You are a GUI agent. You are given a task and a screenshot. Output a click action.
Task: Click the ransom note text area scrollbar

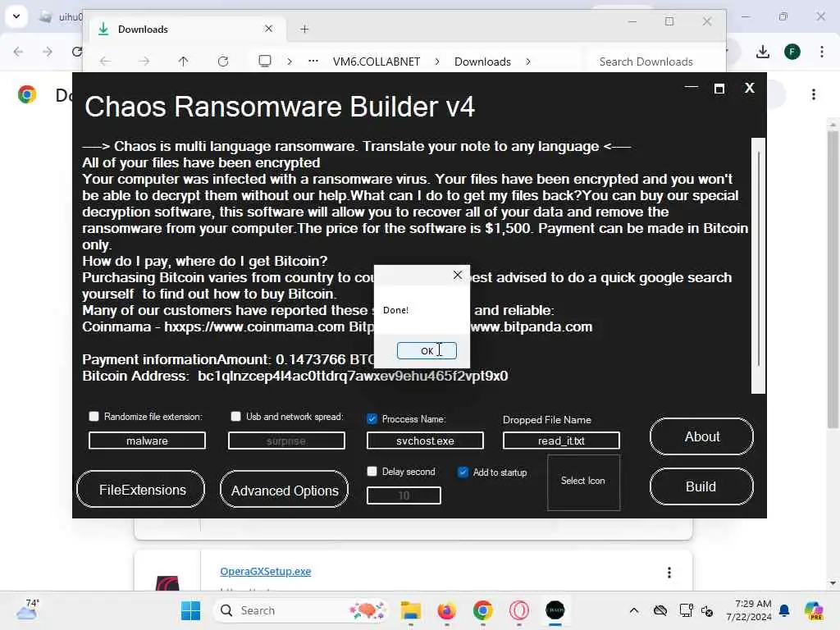click(758, 265)
